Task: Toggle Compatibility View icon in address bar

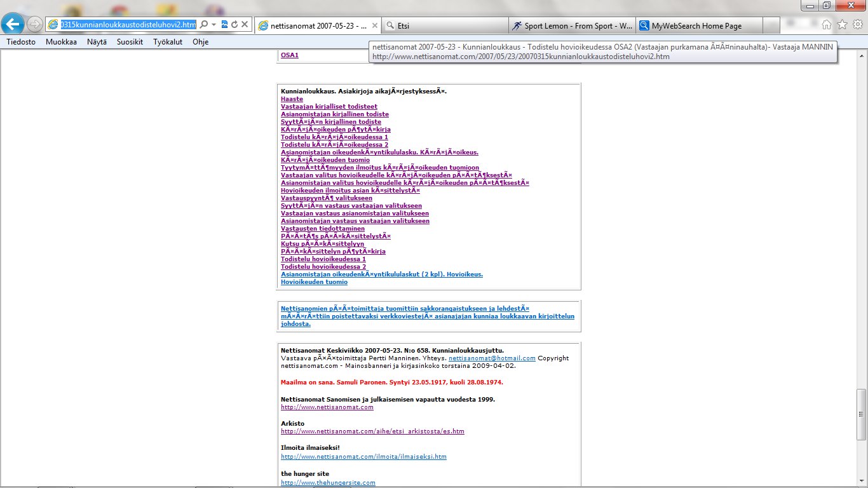Action: click(224, 25)
